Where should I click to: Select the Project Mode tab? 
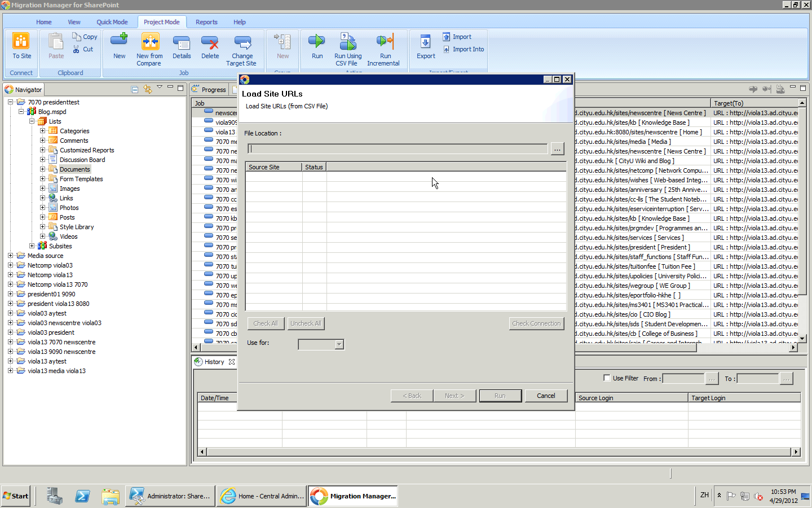[x=161, y=22]
